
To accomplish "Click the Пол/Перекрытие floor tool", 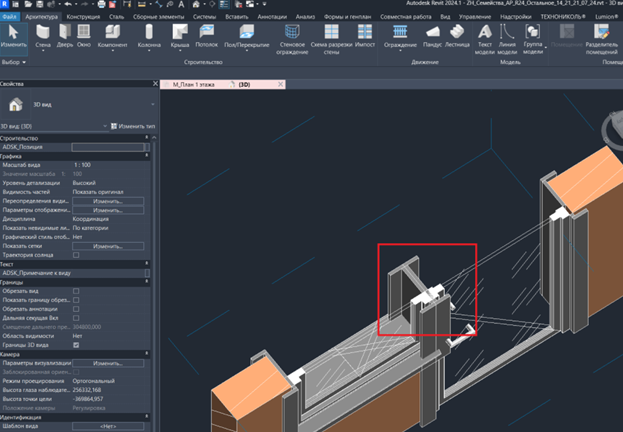I will coord(247,36).
